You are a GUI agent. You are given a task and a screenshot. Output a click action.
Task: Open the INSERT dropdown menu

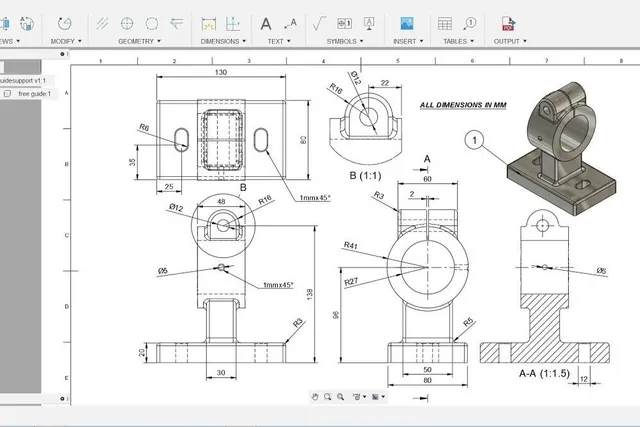[408, 41]
